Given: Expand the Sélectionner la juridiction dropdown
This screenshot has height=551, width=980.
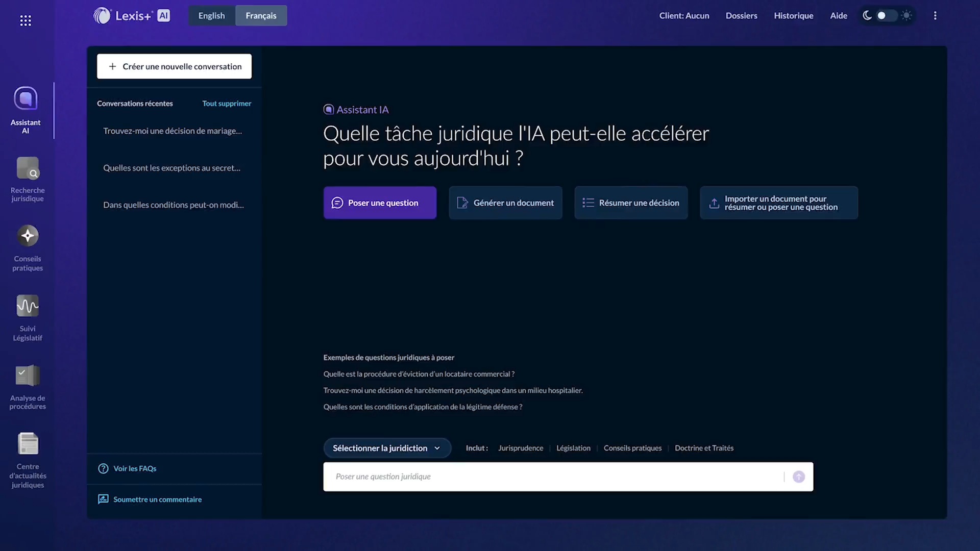Looking at the screenshot, I should click(x=387, y=448).
